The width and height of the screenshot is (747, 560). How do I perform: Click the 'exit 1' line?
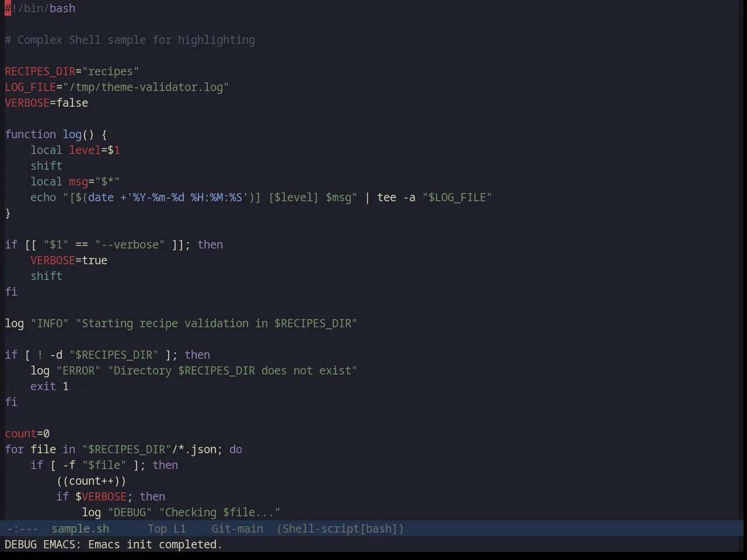[50, 386]
